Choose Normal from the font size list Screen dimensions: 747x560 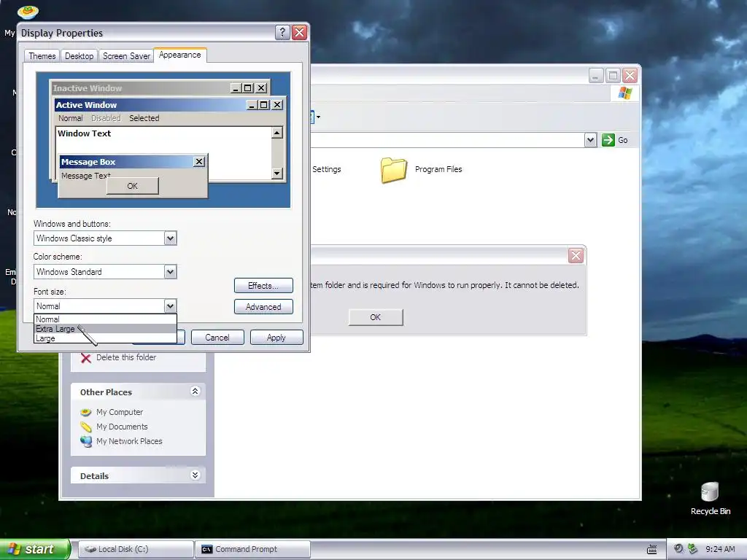(105, 319)
